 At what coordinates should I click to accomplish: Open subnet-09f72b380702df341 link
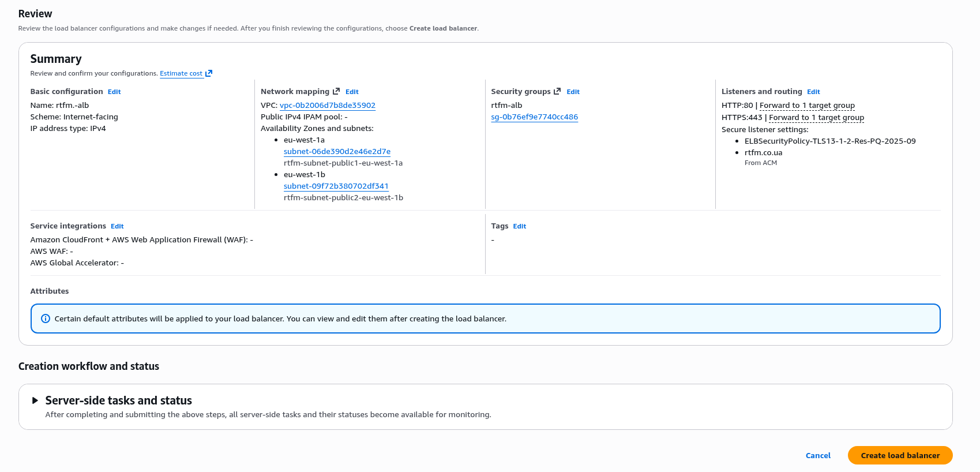pyautogui.click(x=336, y=186)
